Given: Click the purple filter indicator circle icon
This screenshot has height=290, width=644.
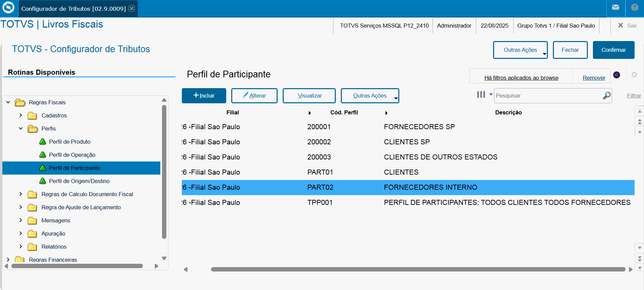Looking at the screenshot, I should tap(616, 75).
